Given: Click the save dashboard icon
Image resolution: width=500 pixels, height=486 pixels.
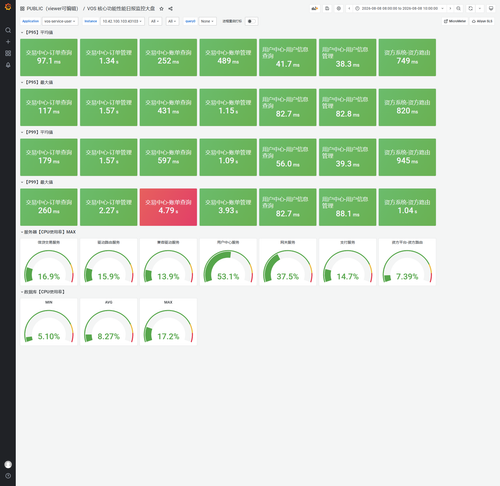Looking at the screenshot, I should point(327,8).
